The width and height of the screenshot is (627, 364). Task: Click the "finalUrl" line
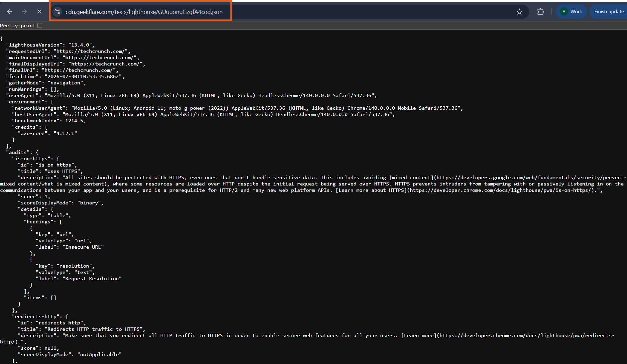coord(62,70)
